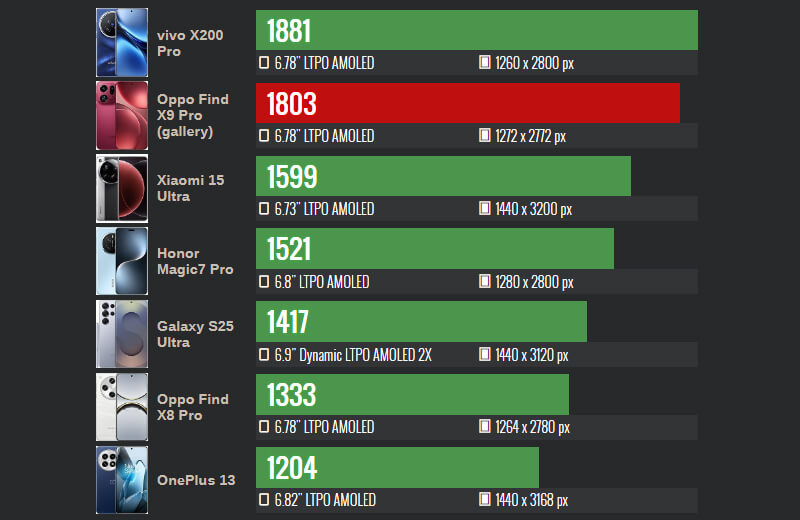The height and width of the screenshot is (520, 800).
Task: Open the Oppo Find X8 Pro thumbnail
Action: point(122,408)
